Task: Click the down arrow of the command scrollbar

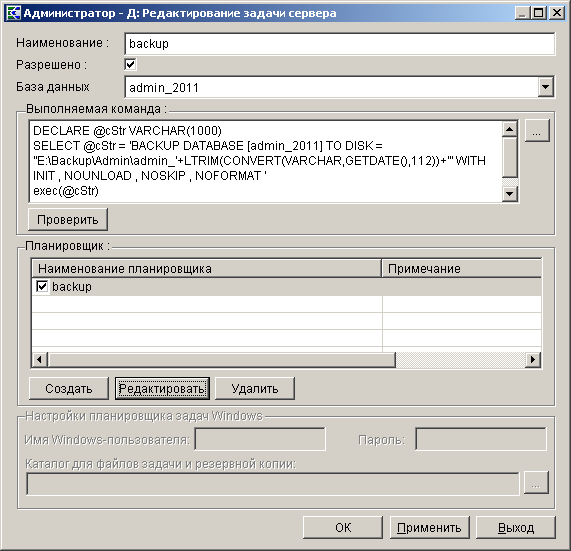Action: [509, 194]
